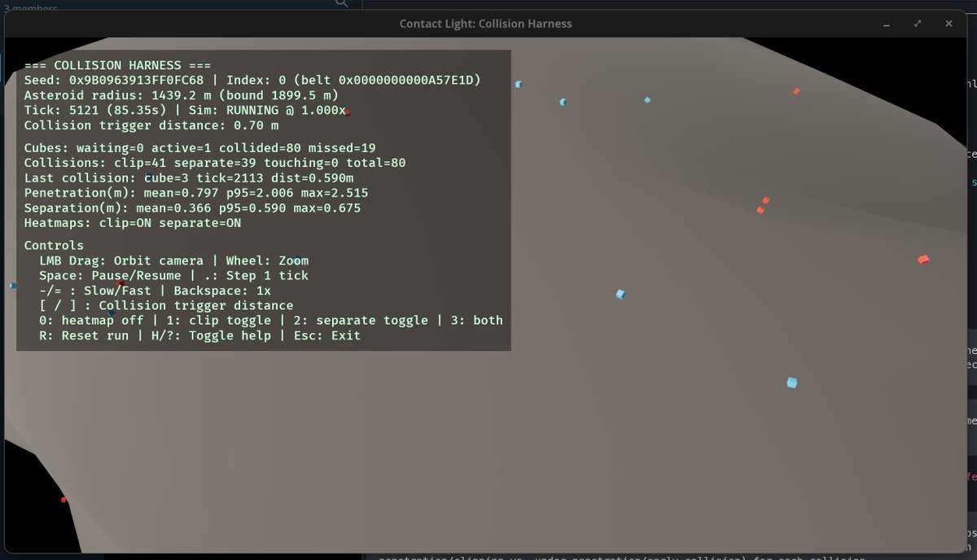Viewport: 977px width, 560px height.
Task: Click the 'Separation(m): mean=0.366' line
Action: coord(193,208)
